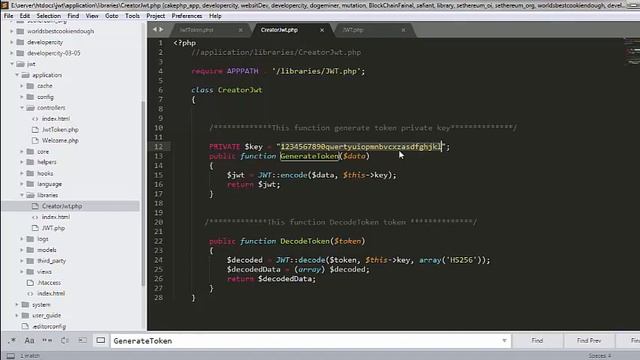Open the .htaccess file
The height and width of the screenshot is (360, 640).
49,282
